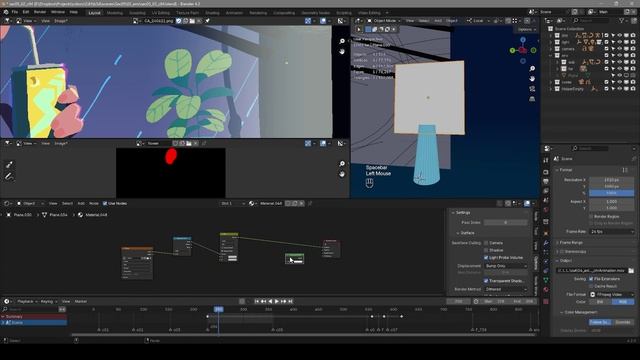Switch perspective/orthographic with the viewport grid icon
The image size is (640, 360).
(532, 99)
